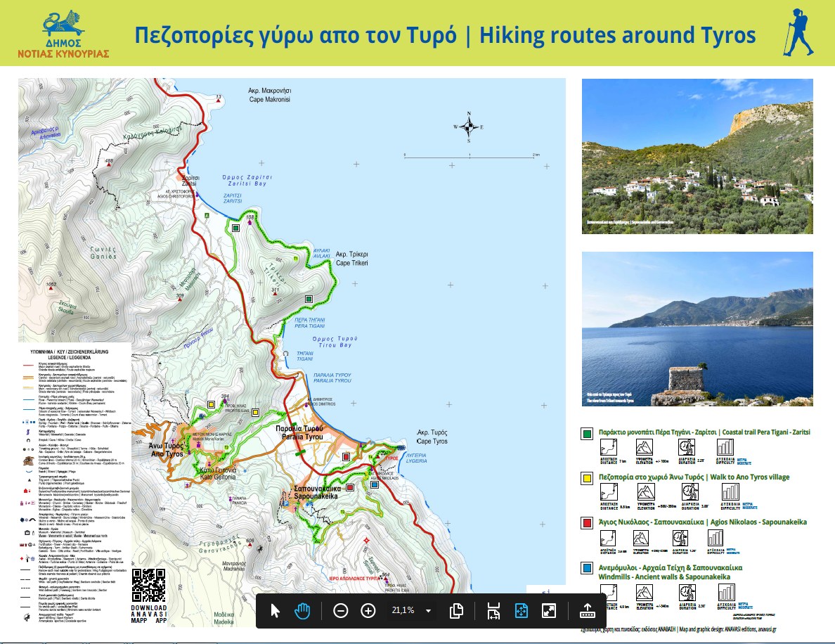Click the 'Cape Trikeri' map label
835x644 pixels.
351,263
